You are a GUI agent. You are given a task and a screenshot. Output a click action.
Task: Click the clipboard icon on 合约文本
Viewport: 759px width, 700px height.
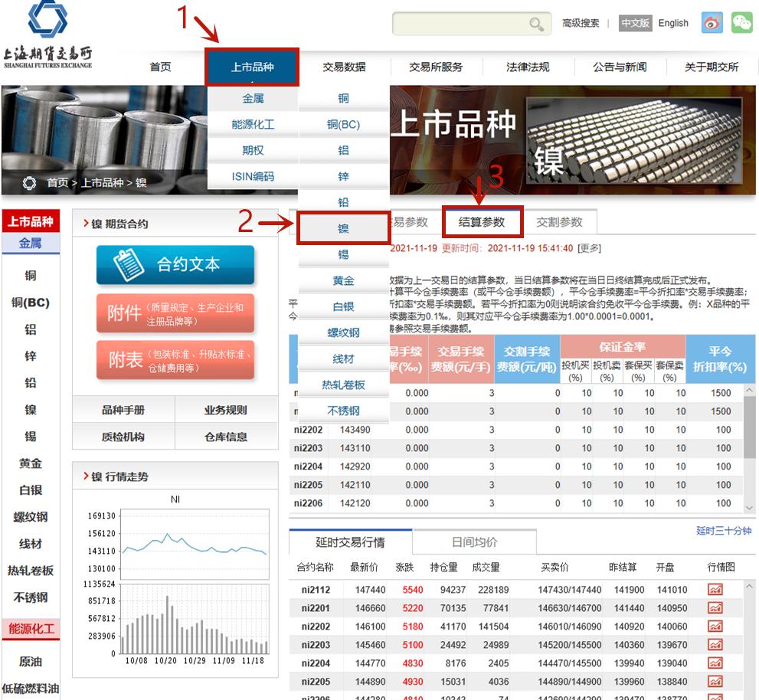coord(128,264)
